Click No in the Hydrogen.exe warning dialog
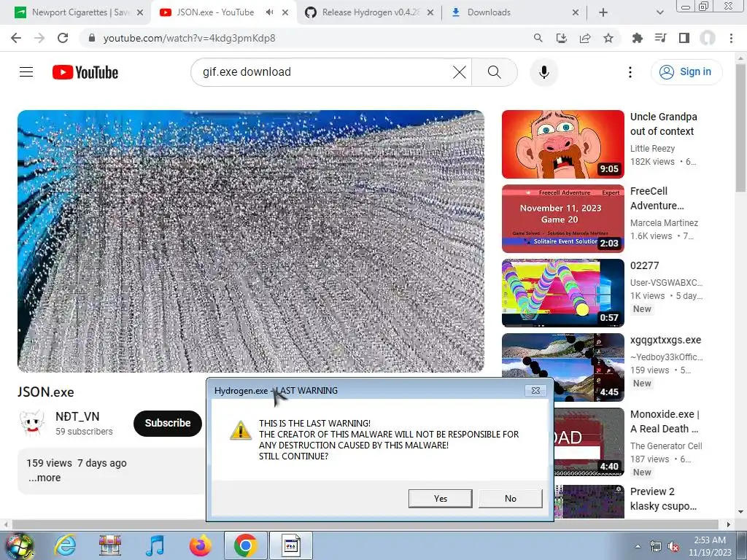This screenshot has width=747, height=560. coord(510,498)
